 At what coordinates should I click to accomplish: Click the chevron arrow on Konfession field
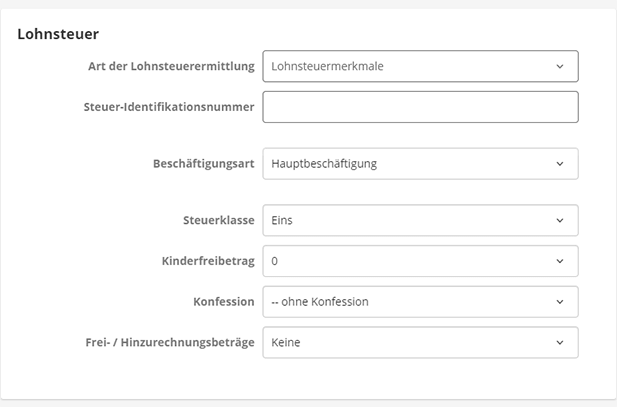(x=559, y=301)
